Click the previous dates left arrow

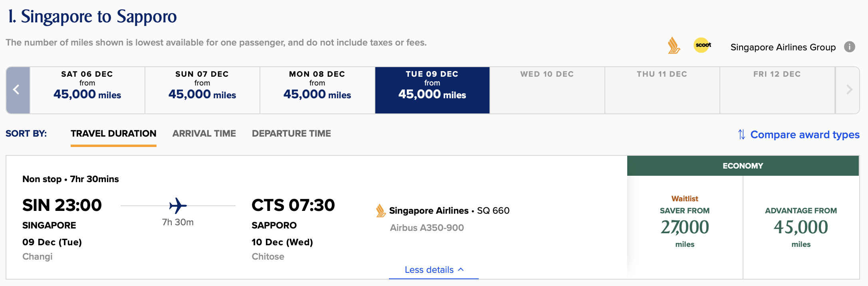click(17, 90)
